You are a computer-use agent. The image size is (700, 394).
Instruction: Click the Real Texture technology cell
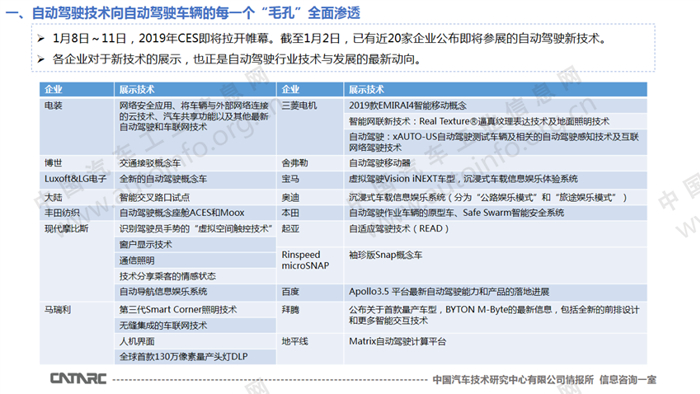click(496, 121)
